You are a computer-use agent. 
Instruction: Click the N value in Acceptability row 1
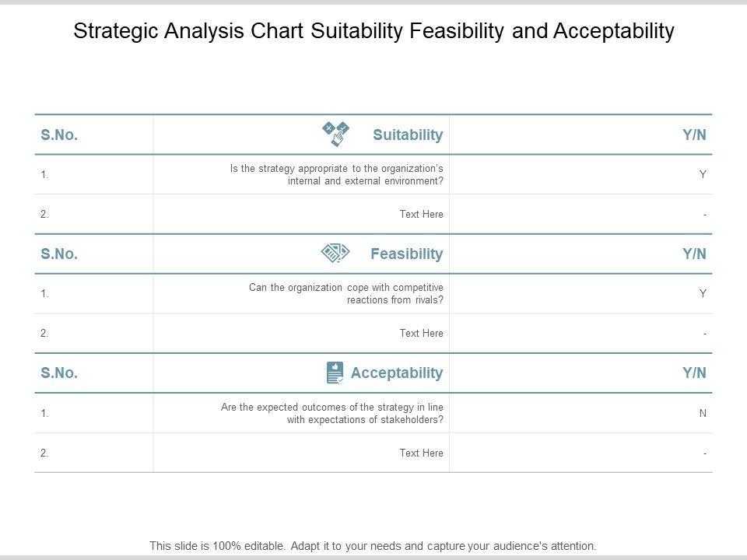703,413
